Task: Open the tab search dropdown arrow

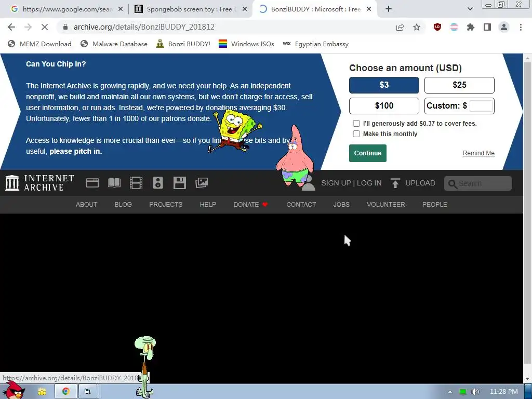Action: pos(470,9)
